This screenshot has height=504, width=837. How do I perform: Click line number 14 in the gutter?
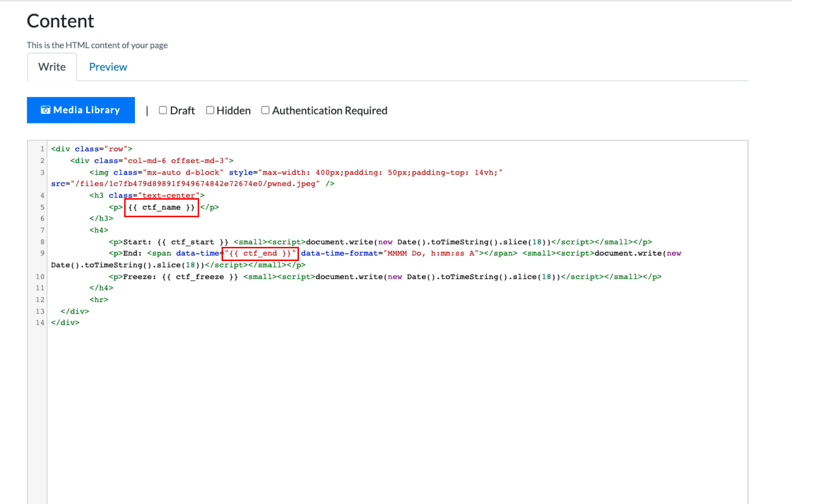40,323
